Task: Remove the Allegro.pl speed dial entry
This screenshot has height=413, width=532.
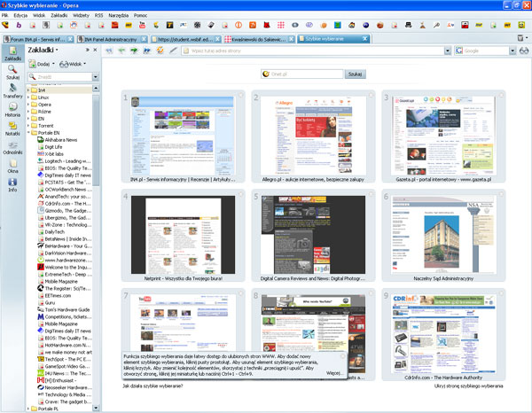Action: [x=372, y=96]
